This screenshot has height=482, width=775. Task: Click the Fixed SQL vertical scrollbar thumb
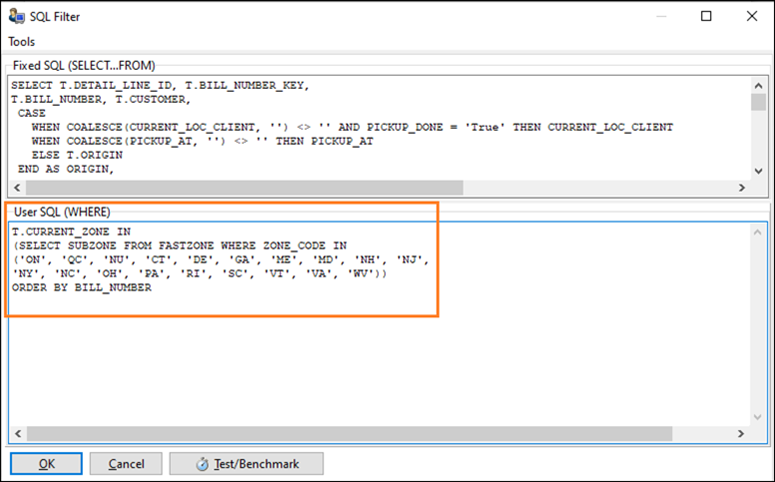(x=758, y=102)
